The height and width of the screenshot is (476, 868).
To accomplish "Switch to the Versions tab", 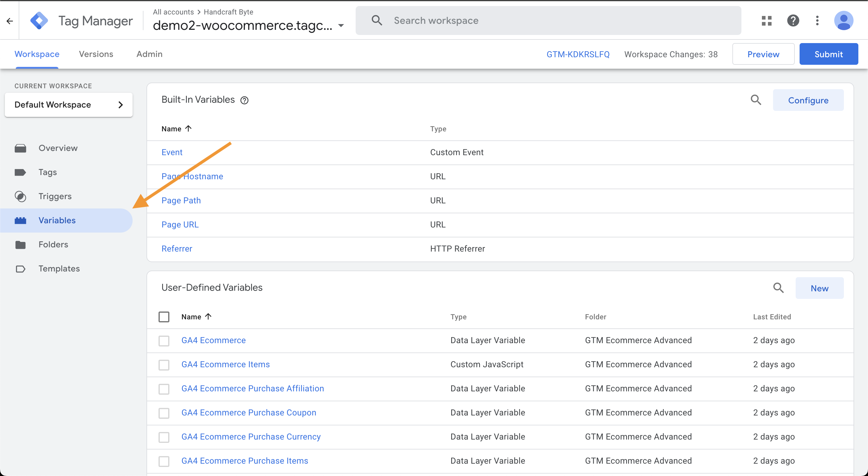I will (x=96, y=54).
